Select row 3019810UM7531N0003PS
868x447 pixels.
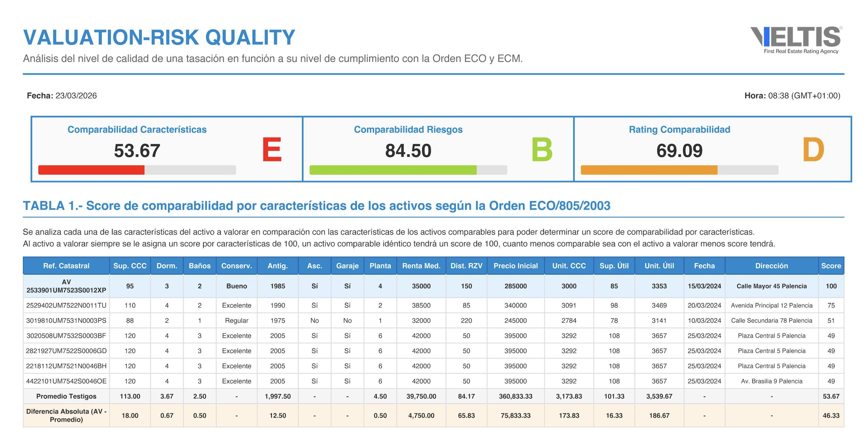coord(66,321)
